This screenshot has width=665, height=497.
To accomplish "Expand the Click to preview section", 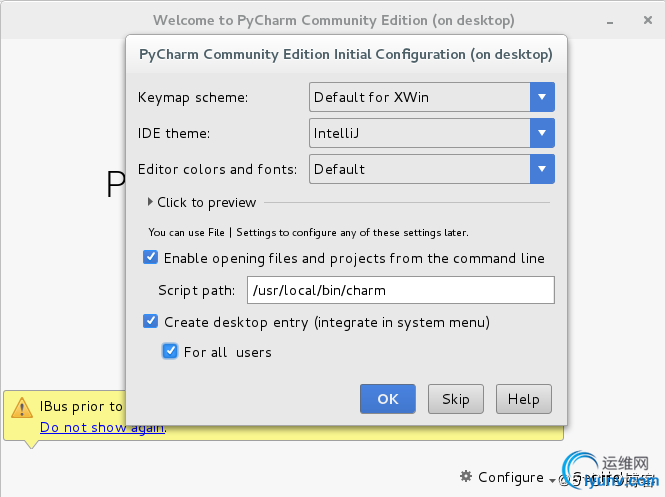I will 202,202.
